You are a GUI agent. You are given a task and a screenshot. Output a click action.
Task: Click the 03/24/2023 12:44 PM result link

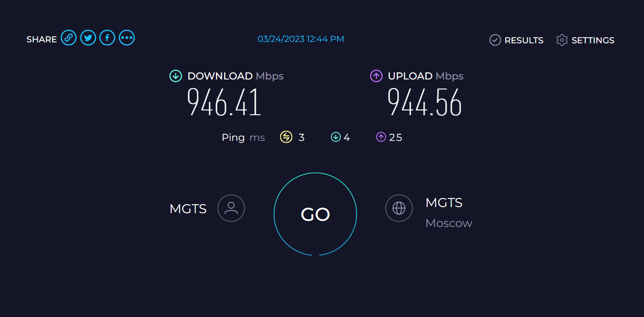tap(301, 39)
